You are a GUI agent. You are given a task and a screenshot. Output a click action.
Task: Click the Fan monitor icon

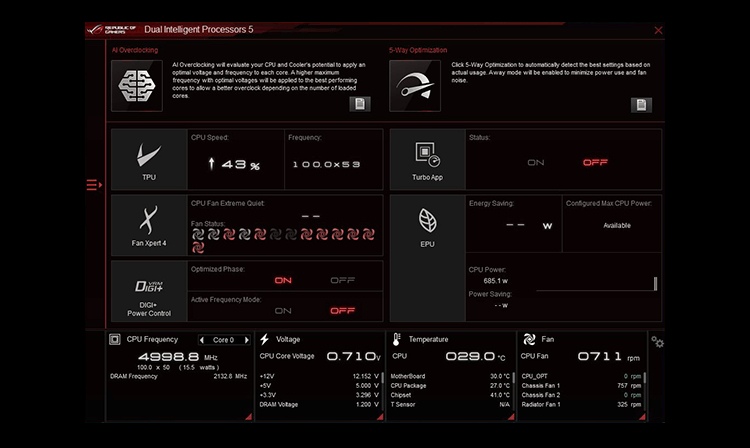(529, 339)
